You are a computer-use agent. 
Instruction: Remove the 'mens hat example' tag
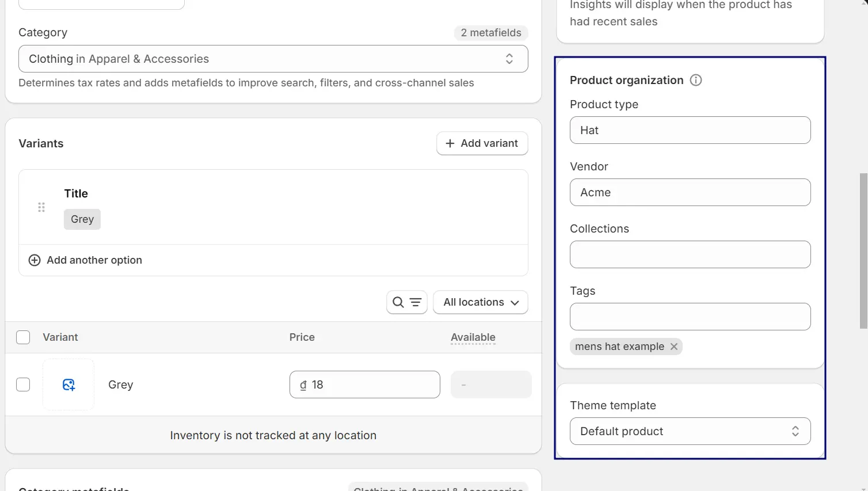[674, 347]
